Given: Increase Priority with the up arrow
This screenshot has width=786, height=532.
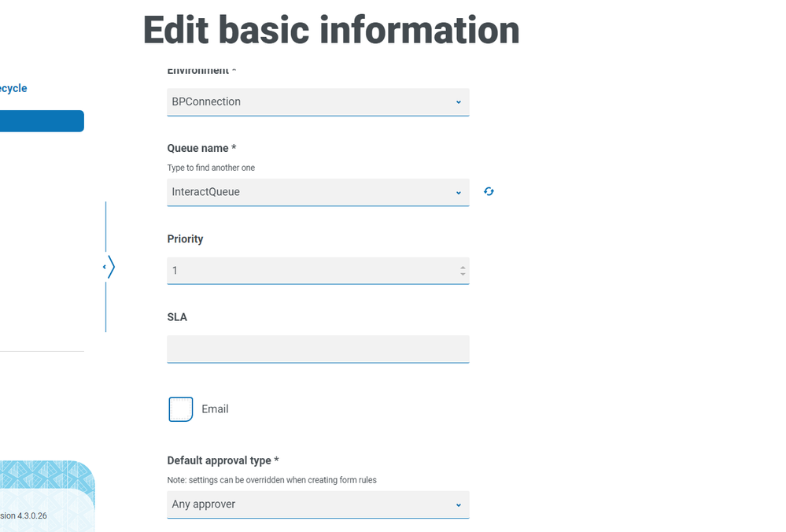Looking at the screenshot, I should 463,267.
